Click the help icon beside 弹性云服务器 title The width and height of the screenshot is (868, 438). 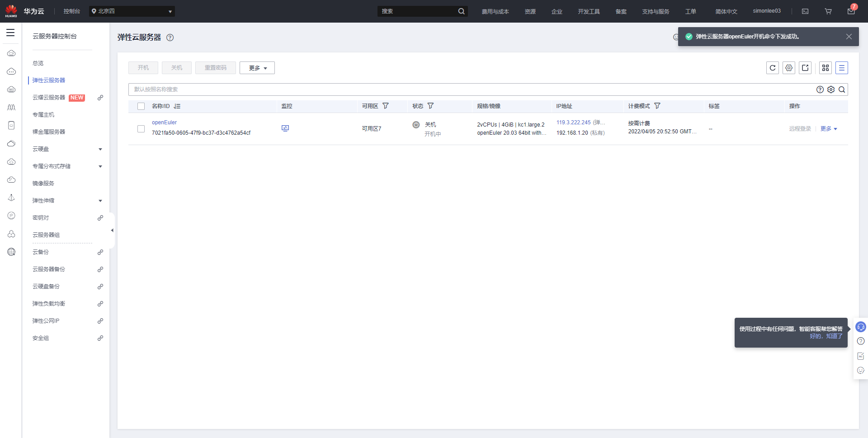tap(170, 38)
